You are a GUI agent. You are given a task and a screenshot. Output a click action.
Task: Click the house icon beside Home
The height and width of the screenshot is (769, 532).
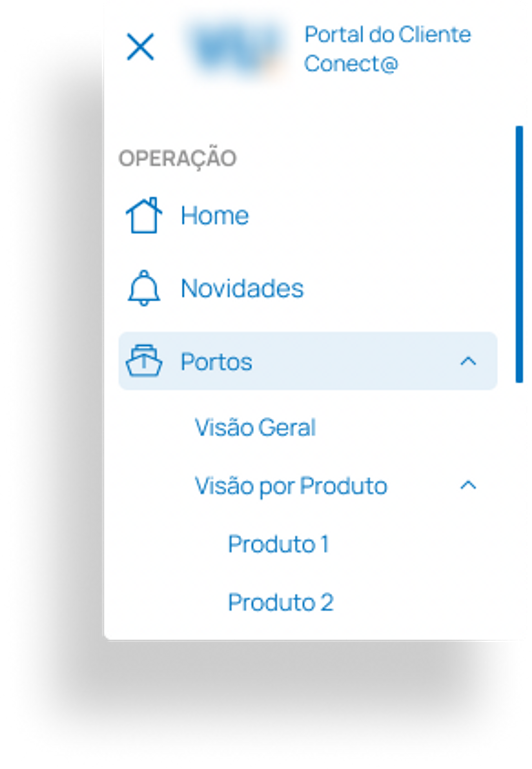click(x=144, y=215)
